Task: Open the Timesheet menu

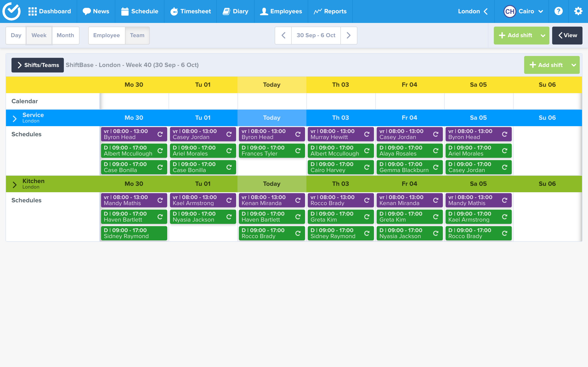Action: point(190,11)
